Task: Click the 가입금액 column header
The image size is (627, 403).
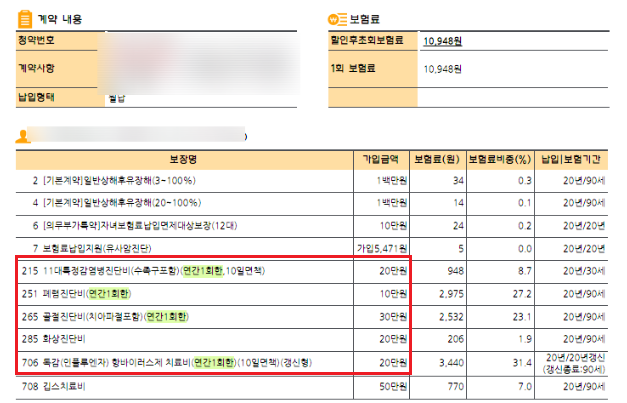Action: pyautogui.click(x=381, y=160)
